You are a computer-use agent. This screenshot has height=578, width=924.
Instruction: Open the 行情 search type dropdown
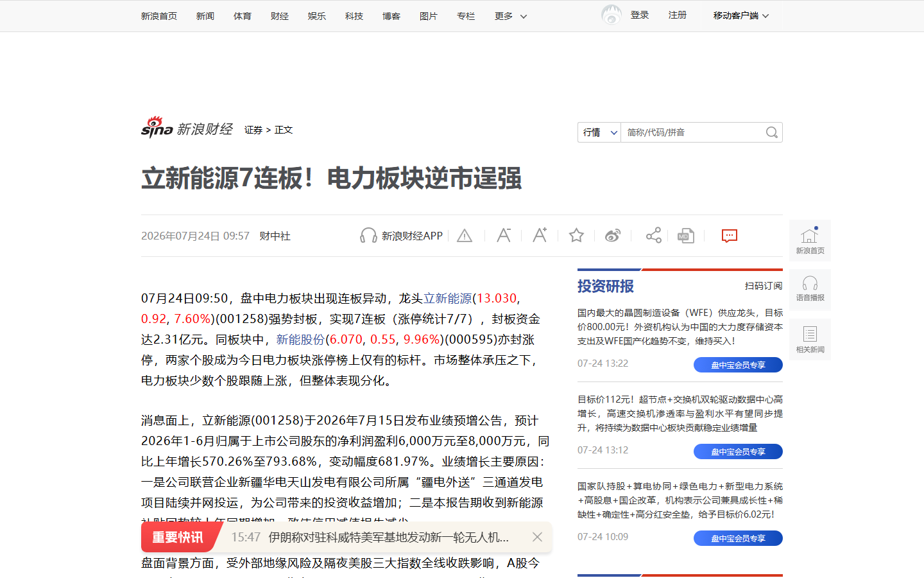click(599, 132)
